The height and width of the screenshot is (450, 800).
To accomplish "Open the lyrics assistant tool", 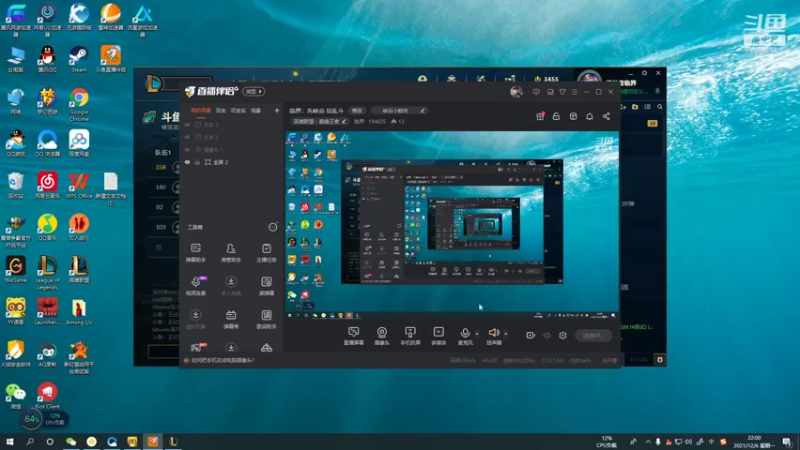I will pyautogui.click(x=266, y=319).
